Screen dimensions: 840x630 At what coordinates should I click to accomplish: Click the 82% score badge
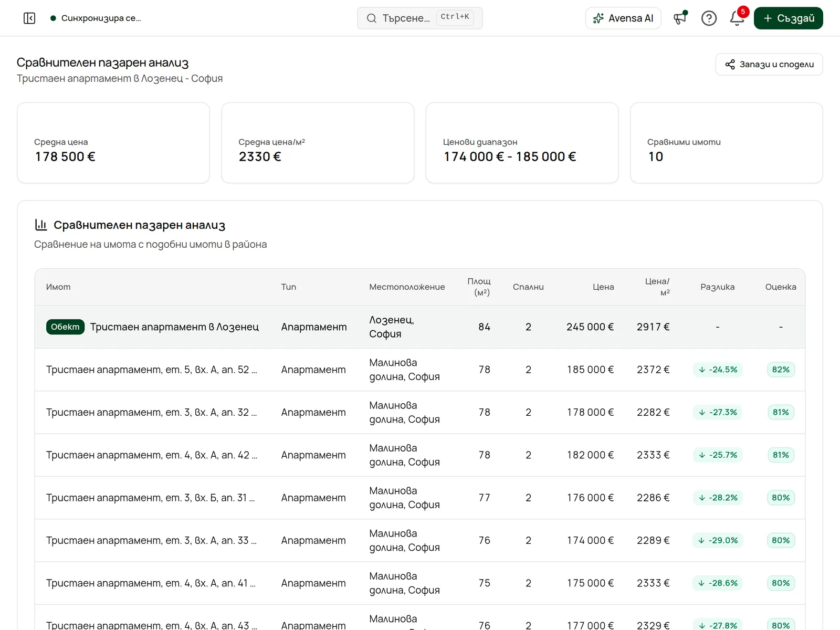781,370
